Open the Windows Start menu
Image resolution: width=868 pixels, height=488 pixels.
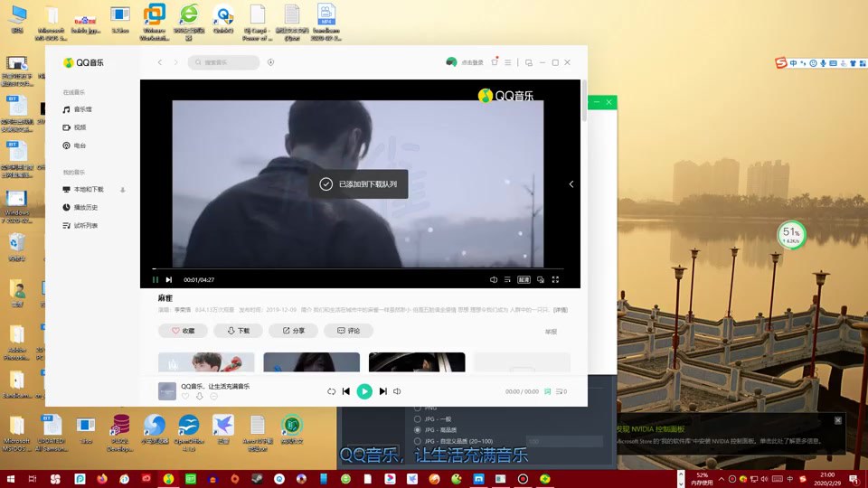coord(11,479)
